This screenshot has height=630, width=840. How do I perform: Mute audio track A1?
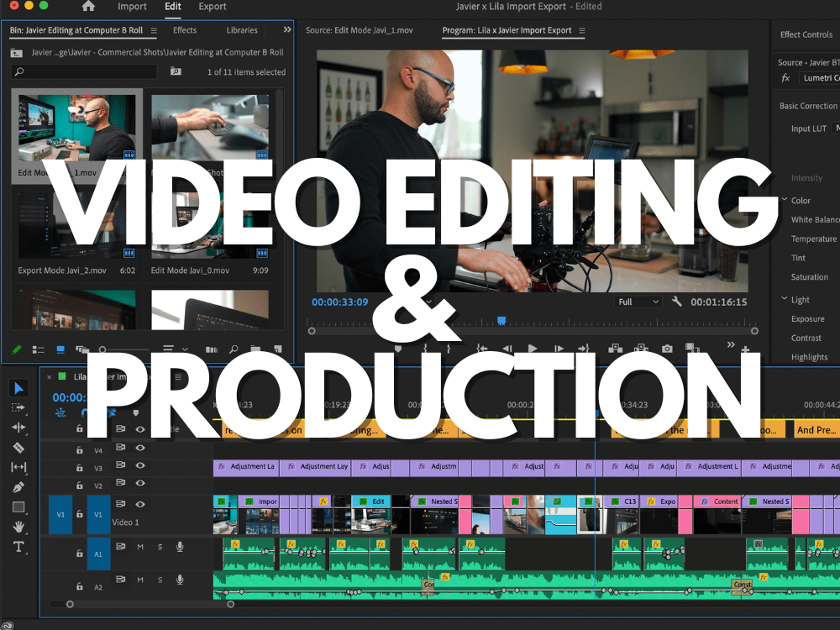[x=140, y=547]
